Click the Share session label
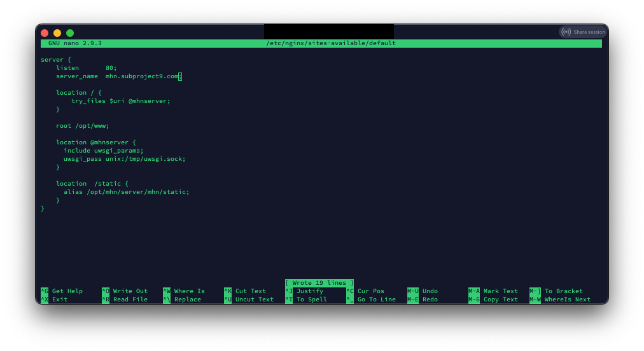This screenshot has width=644, height=351. coord(589,32)
